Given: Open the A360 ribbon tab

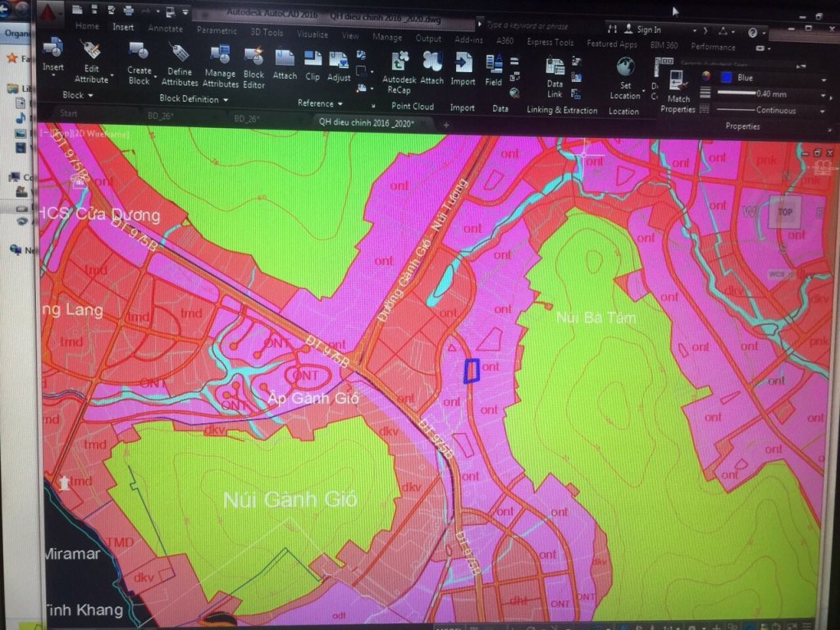Looking at the screenshot, I should [504, 41].
